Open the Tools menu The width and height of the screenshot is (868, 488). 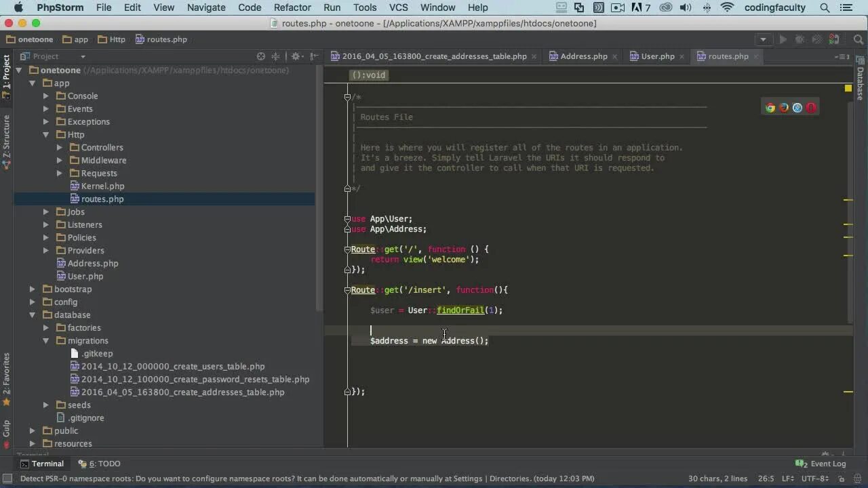[x=365, y=7]
